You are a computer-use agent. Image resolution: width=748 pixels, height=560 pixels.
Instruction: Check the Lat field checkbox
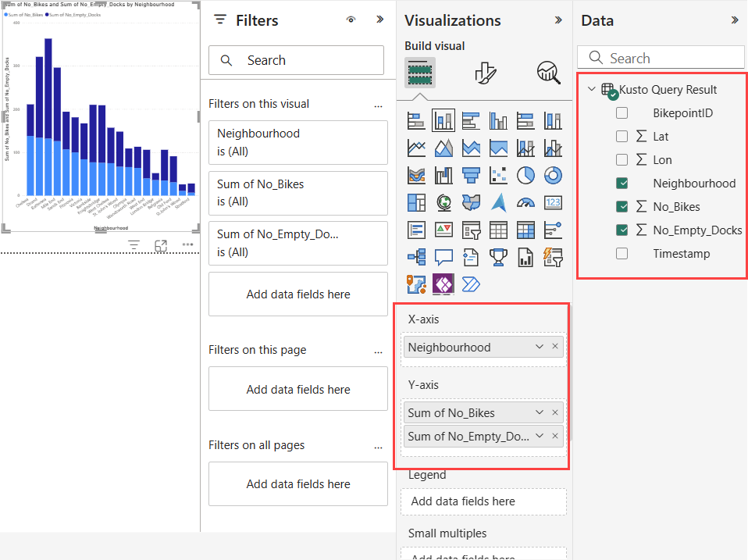coord(622,137)
